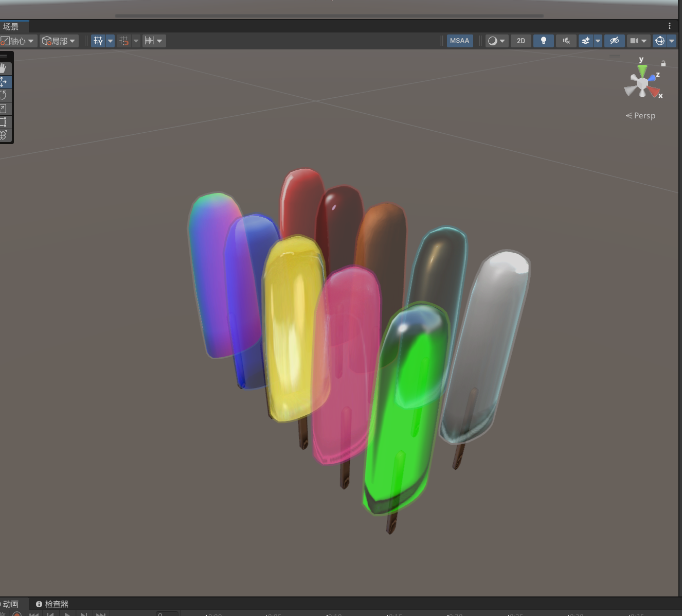
Task: Select the Rect transform tool
Action: (4, 122)
